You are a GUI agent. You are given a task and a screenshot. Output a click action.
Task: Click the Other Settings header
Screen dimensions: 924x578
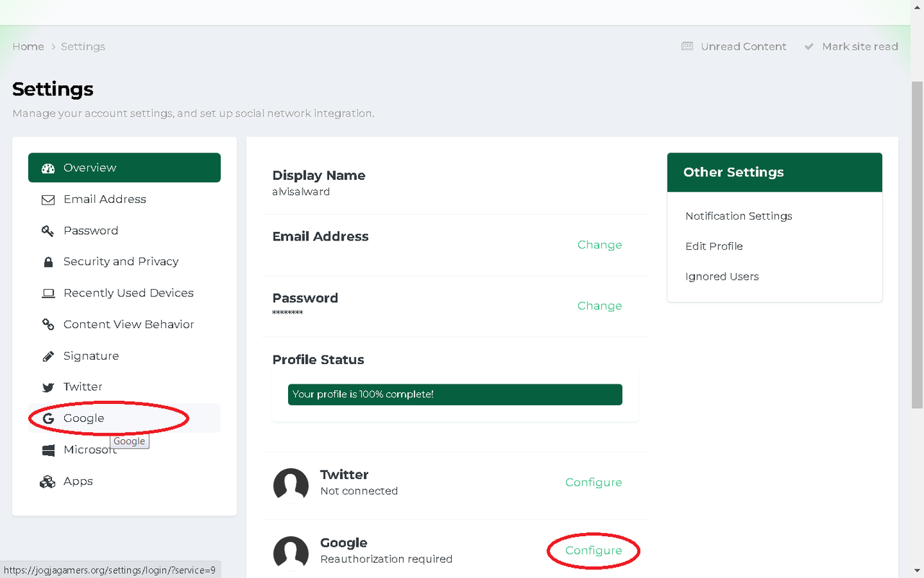click(x=775, y=172)
